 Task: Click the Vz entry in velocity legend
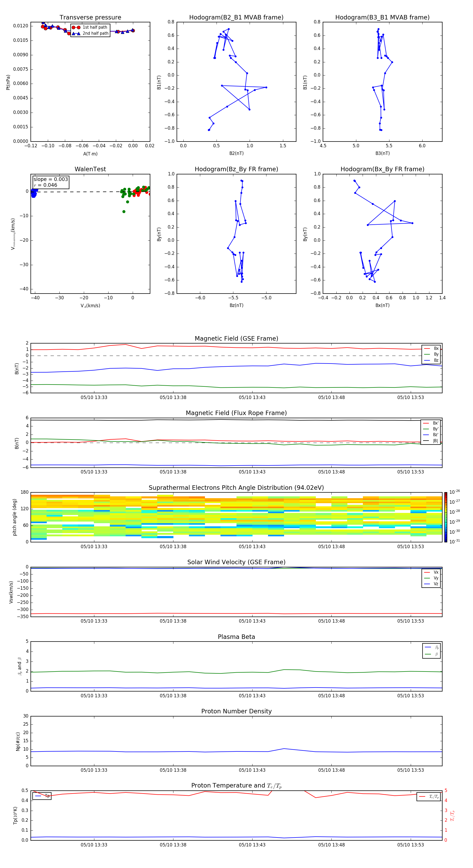(431, 584)
